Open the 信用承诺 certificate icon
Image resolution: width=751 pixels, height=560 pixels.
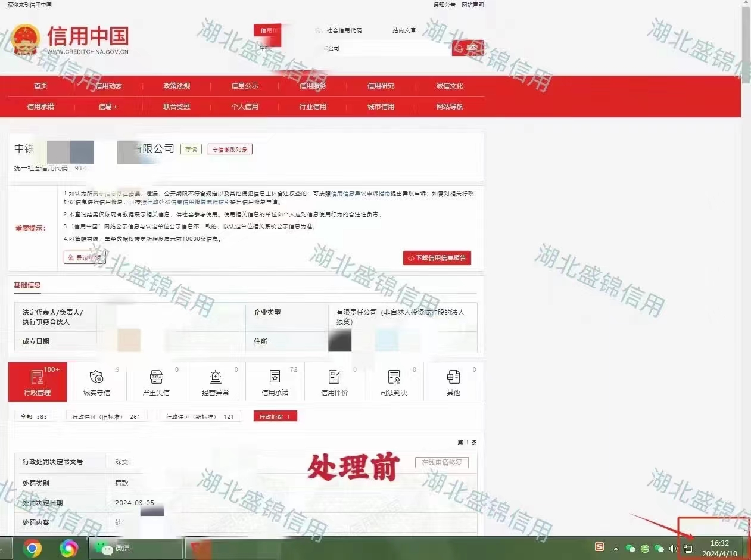click(275, 382)
